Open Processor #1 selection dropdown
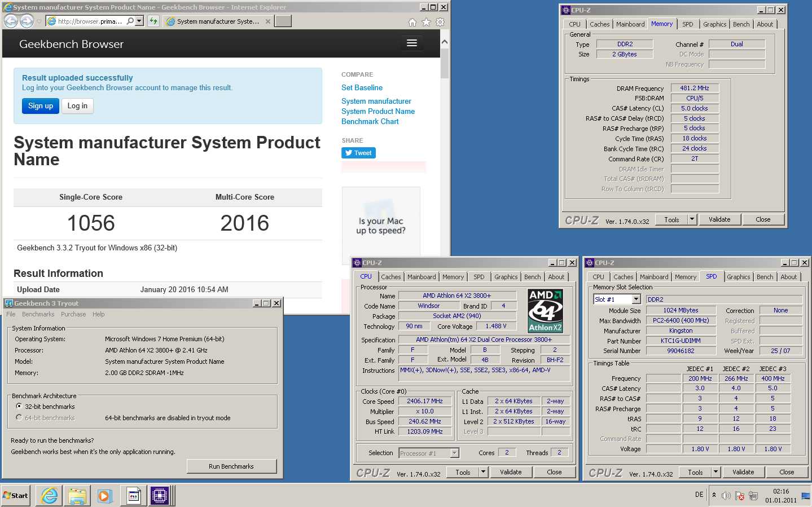The height and width of the screenshot is (507, 812). coord(455,453)
